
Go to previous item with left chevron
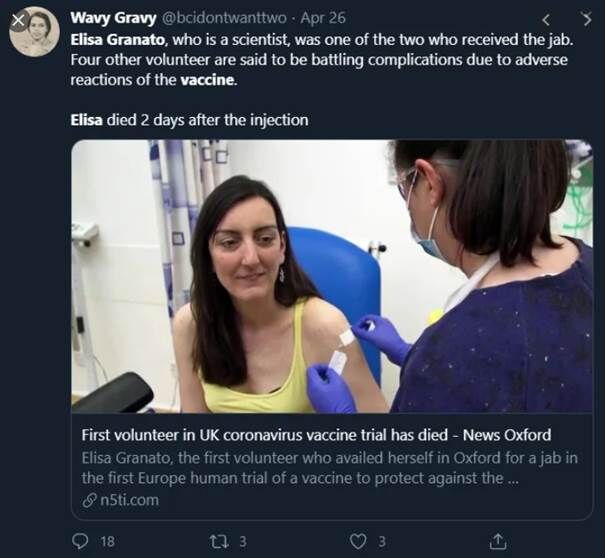[546, 19]
